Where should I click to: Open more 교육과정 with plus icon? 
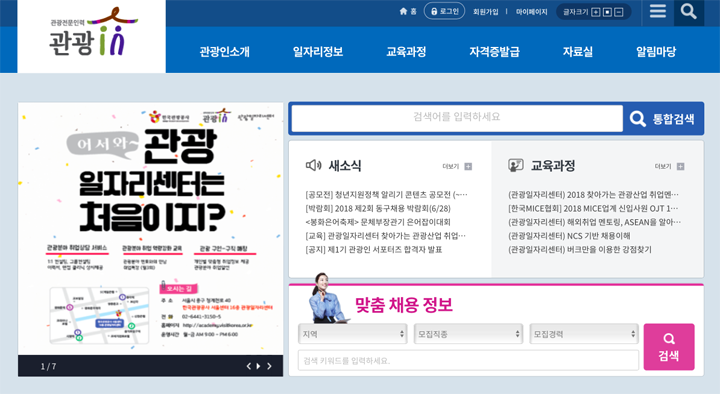[681, 166]
